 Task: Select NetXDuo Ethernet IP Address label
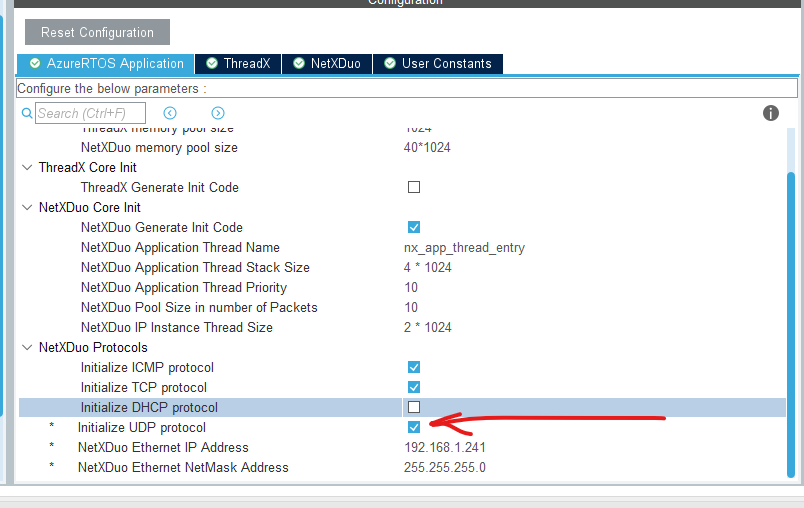(163, 448)
